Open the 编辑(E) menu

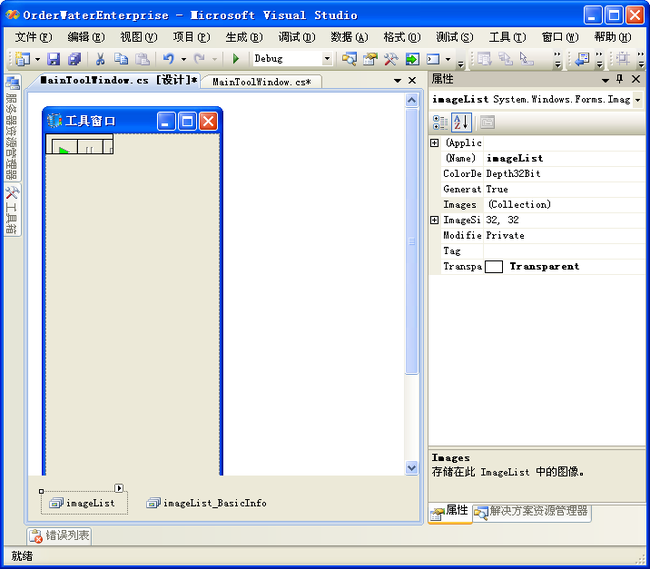(x=86, y=37)
